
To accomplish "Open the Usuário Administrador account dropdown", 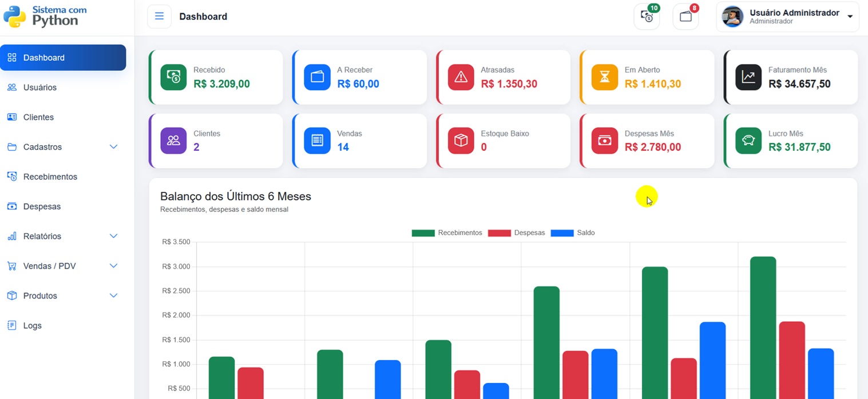I will [787, 17].
